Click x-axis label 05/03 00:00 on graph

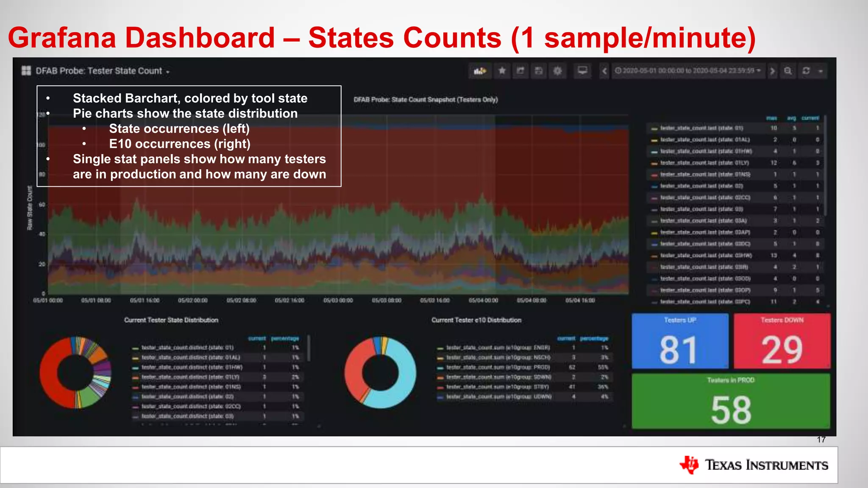(x=338, y=300)
